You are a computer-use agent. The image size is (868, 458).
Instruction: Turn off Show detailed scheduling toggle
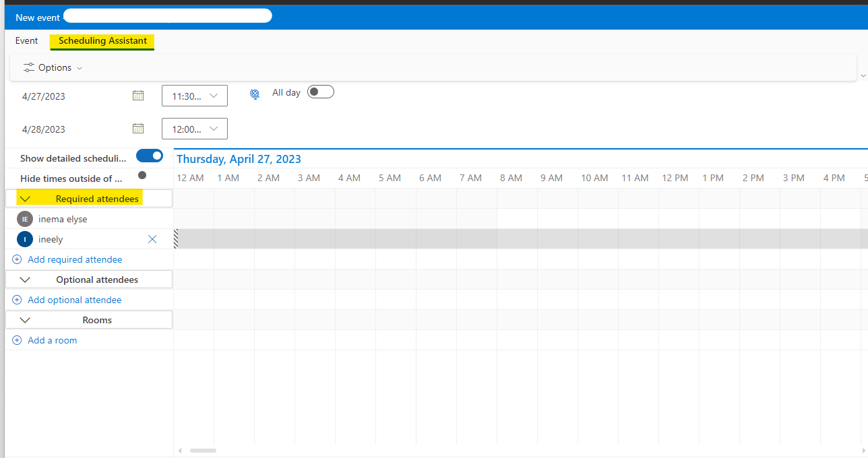[150, 156]
